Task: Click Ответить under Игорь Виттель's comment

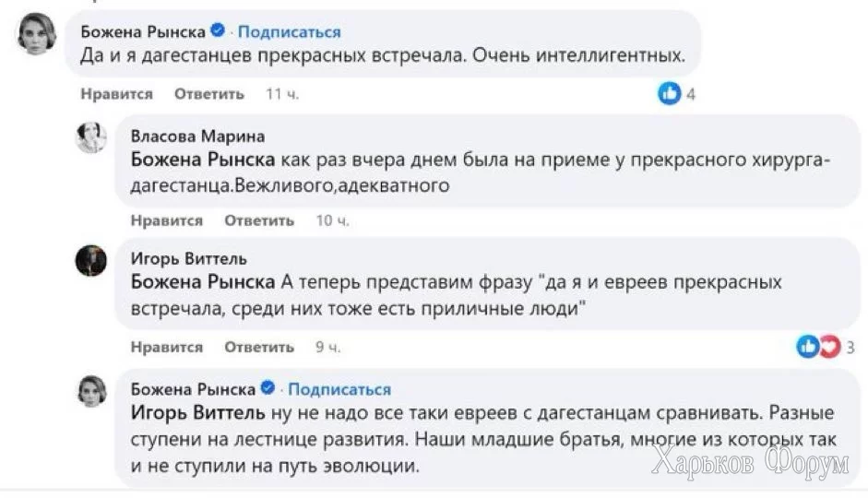Action: [x=258, y=347]
